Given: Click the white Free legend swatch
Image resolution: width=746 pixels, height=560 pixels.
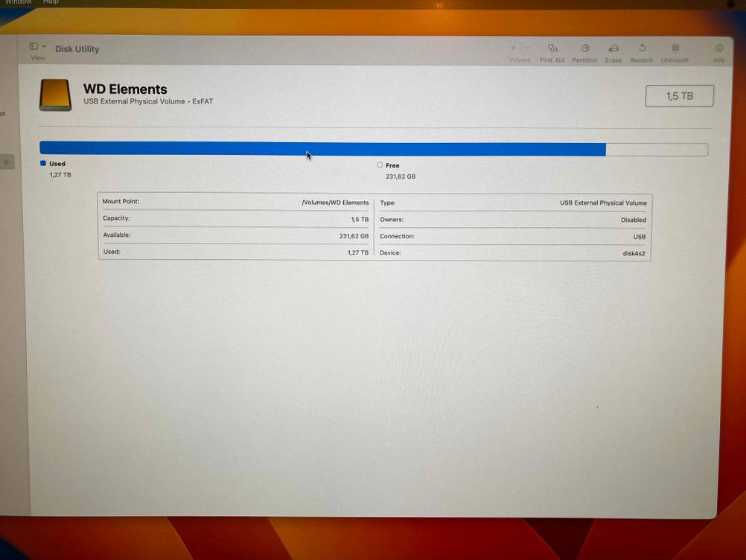Looking at the screenshot, I should point(380,165).
